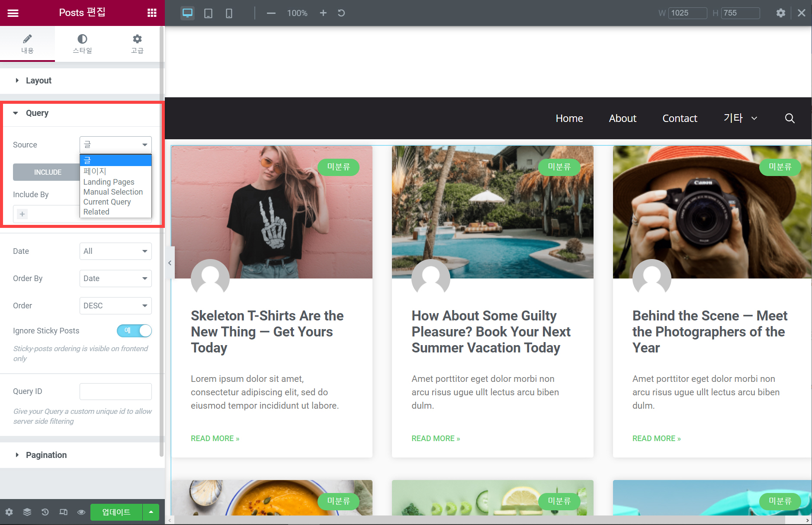The height and width of the screenshot is (525, 812).
Task: Click the width input showing 1025
Action: pos(687,13)
